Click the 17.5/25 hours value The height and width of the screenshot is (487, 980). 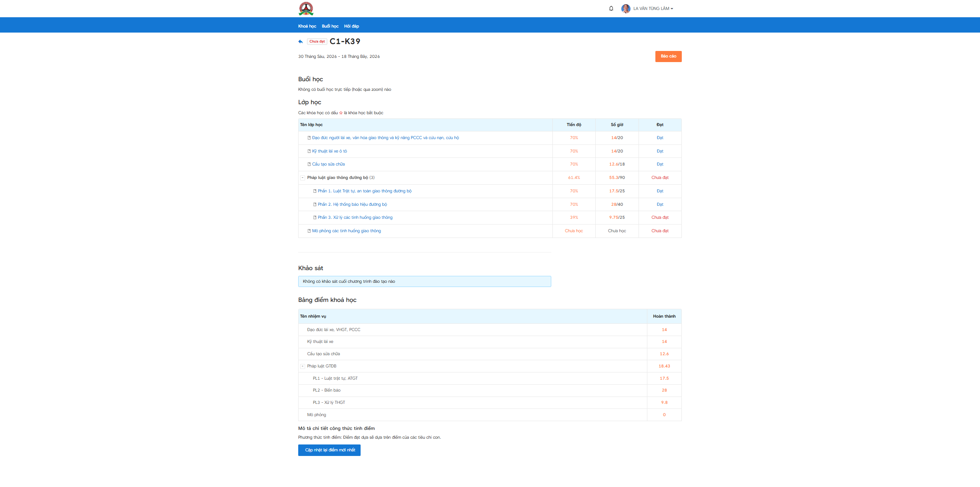(617, 191)
